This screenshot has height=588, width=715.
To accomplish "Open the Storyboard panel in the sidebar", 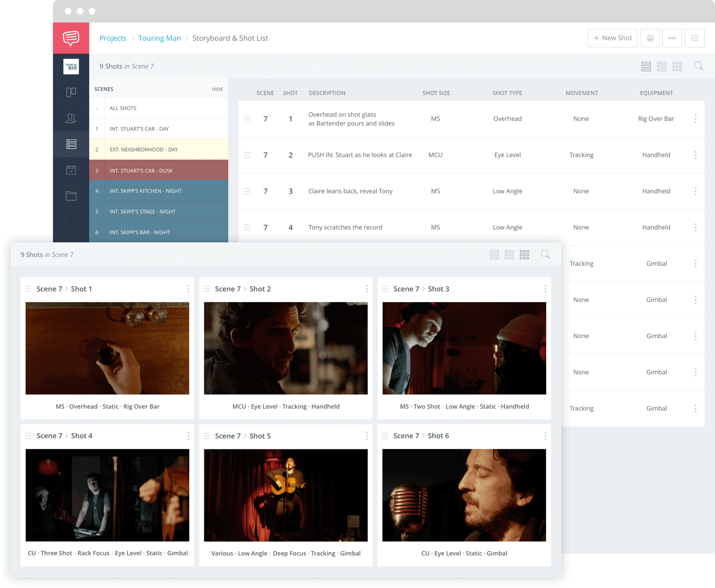I will tap(71, 92).
